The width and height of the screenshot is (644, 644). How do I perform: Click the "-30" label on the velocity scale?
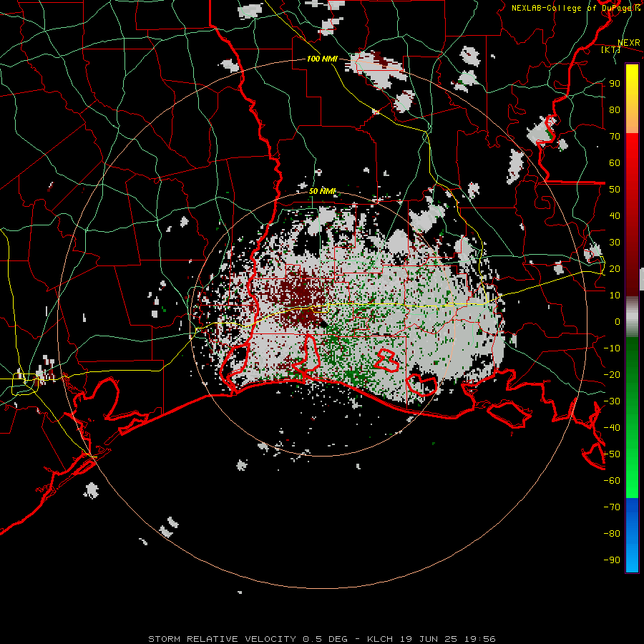point(612,401)
